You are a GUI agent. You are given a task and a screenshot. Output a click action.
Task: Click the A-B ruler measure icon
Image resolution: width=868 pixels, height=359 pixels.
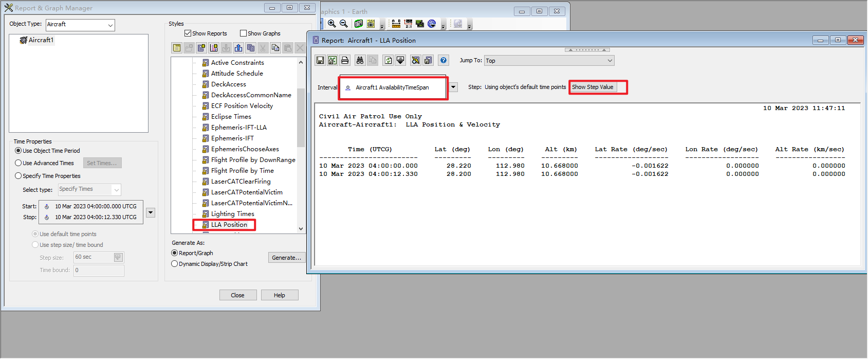[396, 24]
